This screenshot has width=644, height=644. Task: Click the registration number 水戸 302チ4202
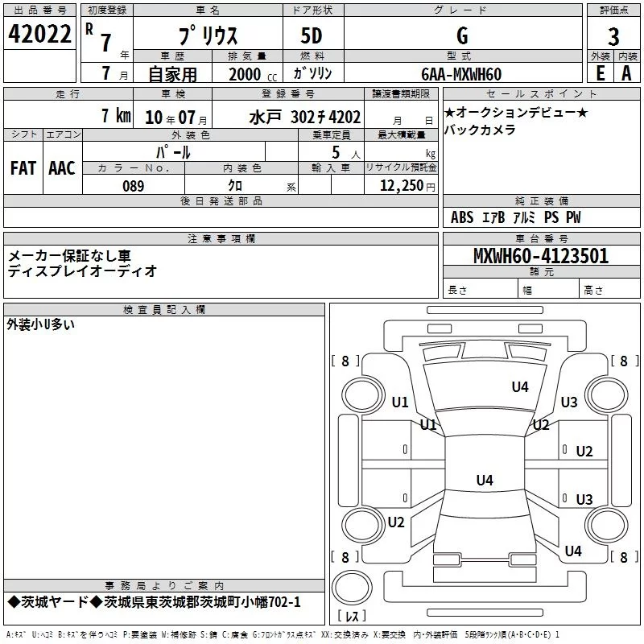coord(305,117)
